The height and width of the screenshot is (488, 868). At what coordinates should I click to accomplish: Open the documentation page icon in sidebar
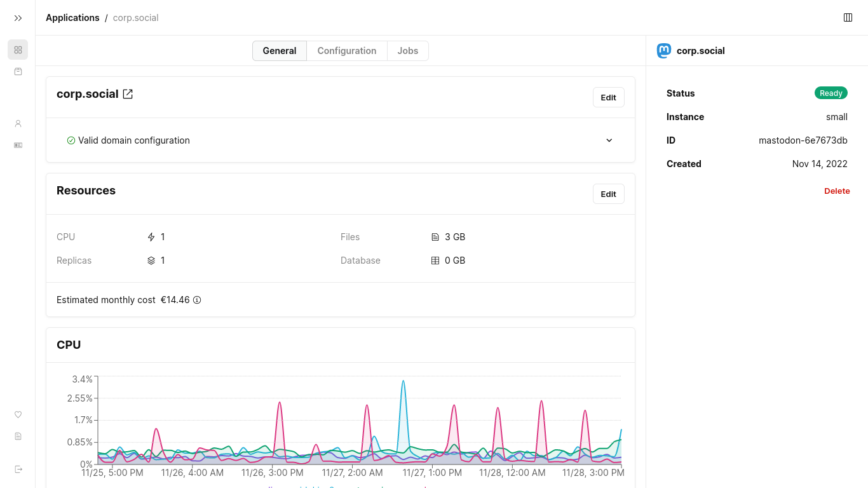click(x=18, y=436)
